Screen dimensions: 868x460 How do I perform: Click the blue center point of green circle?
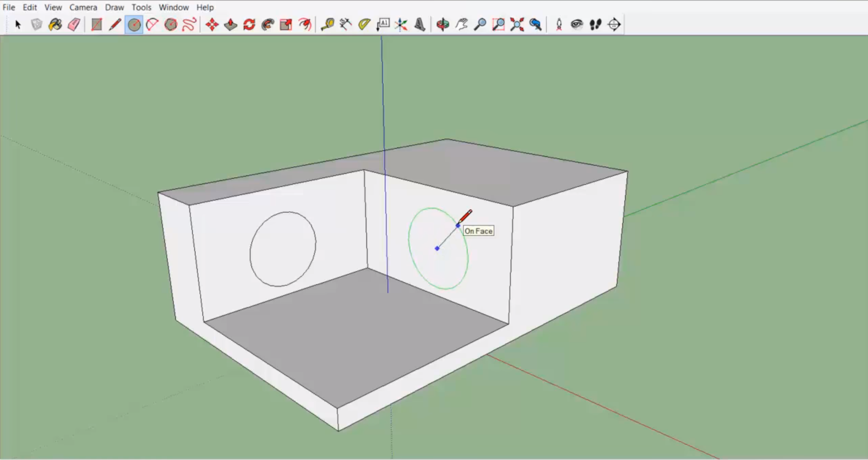(x=437, y=248)
